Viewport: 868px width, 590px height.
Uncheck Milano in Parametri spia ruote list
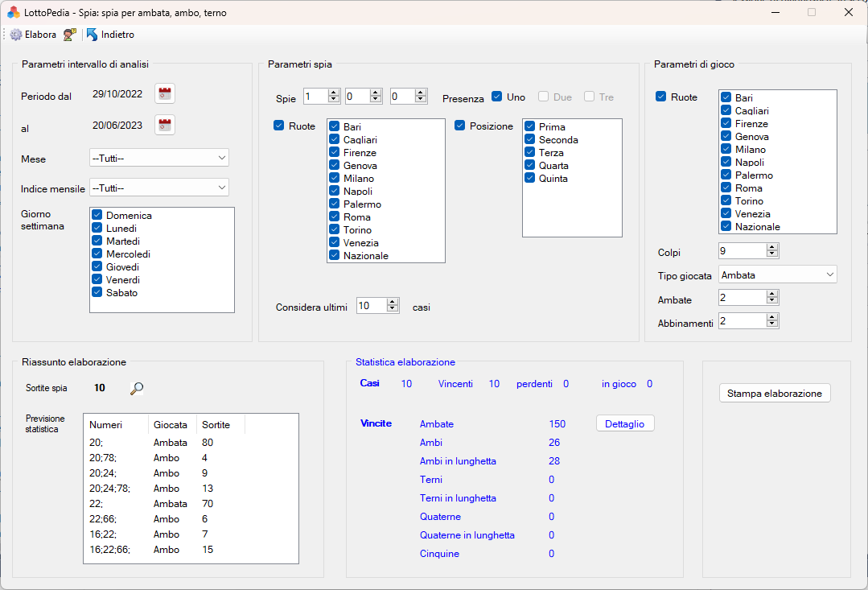(x=335, y=178)
